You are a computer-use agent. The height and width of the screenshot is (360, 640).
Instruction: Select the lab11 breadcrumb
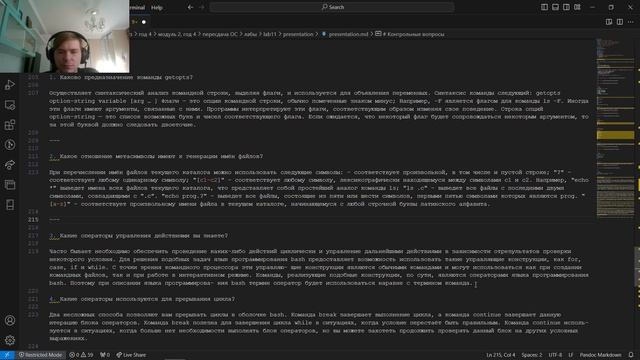tap(270, 34)
